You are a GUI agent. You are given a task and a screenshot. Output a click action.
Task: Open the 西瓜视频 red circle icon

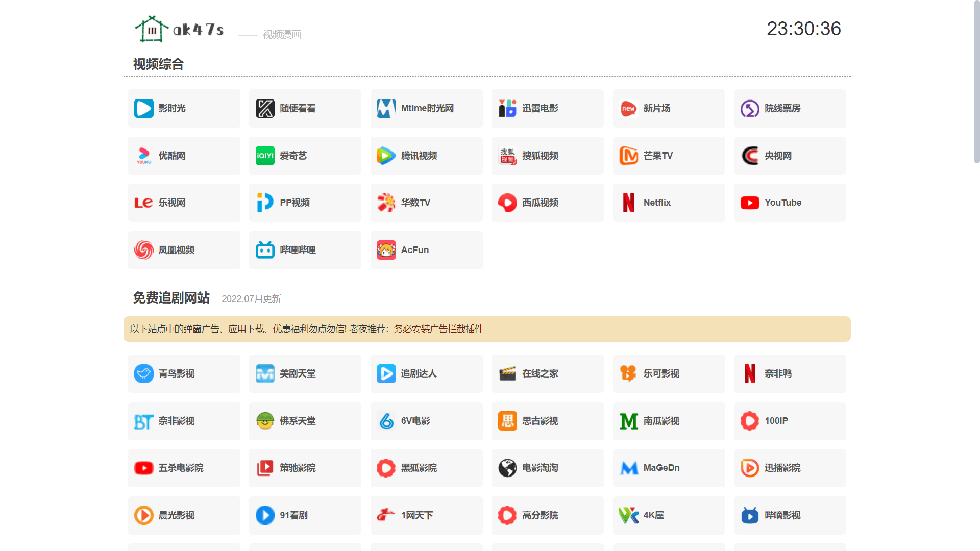coord(507,203)
